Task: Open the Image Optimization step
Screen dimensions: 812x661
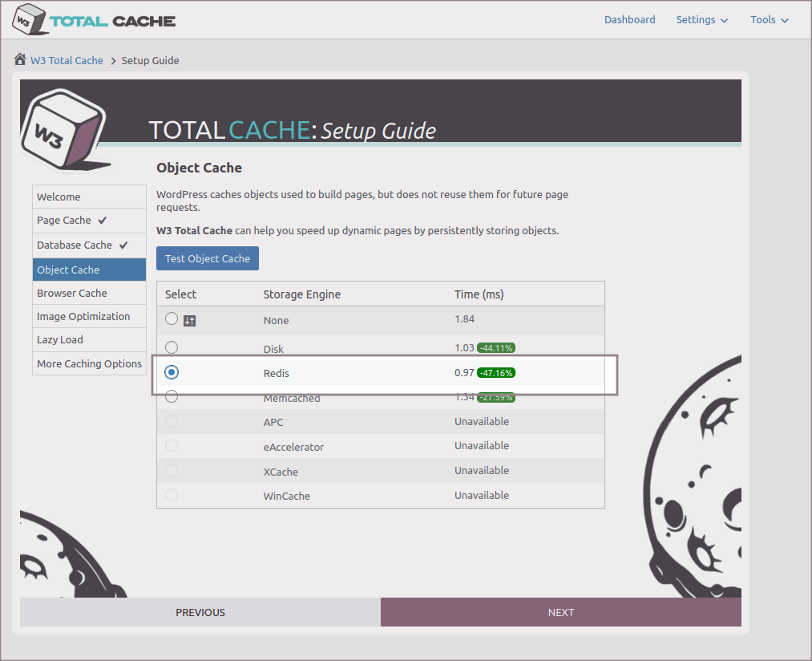Action: point(83,317)
